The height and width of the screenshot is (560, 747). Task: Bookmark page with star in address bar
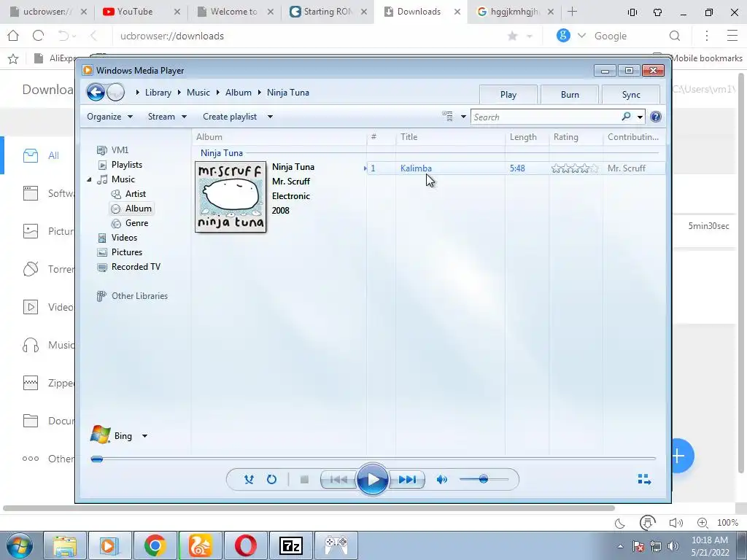513,36
